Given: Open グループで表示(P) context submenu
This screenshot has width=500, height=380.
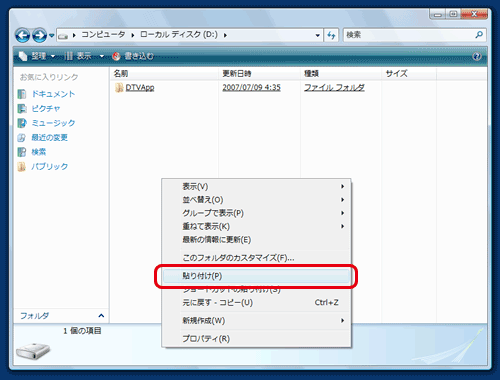Looking at the screenshot, I should (256, 213).
